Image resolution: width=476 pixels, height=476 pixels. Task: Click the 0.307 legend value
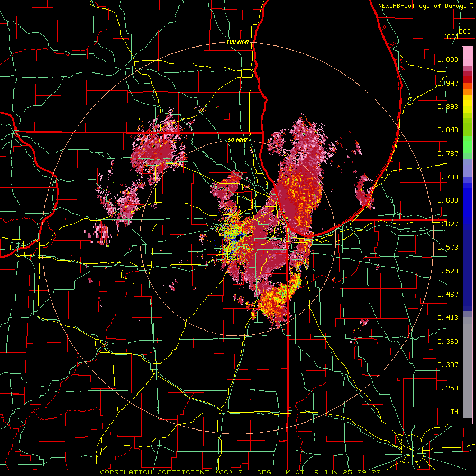tap(448, 365)
